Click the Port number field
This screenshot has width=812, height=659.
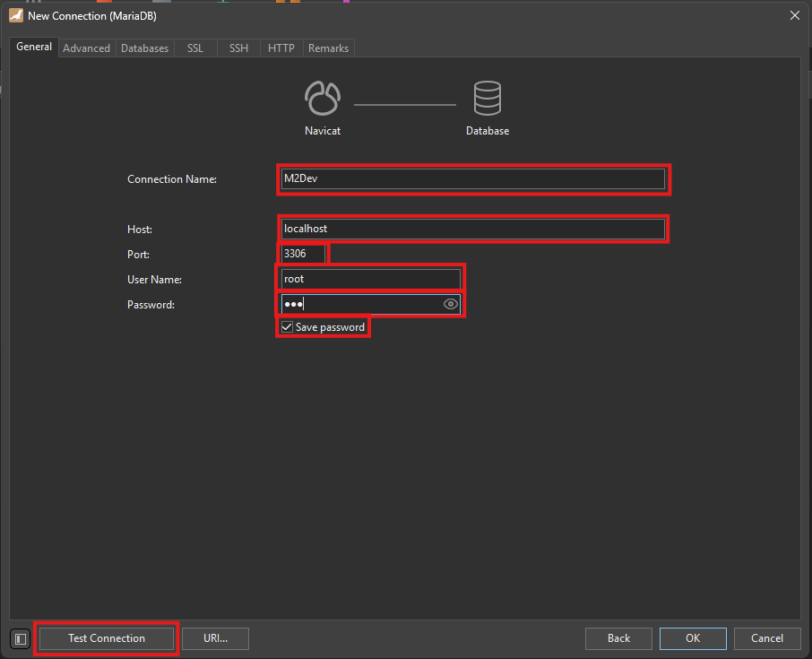(302, 254)
